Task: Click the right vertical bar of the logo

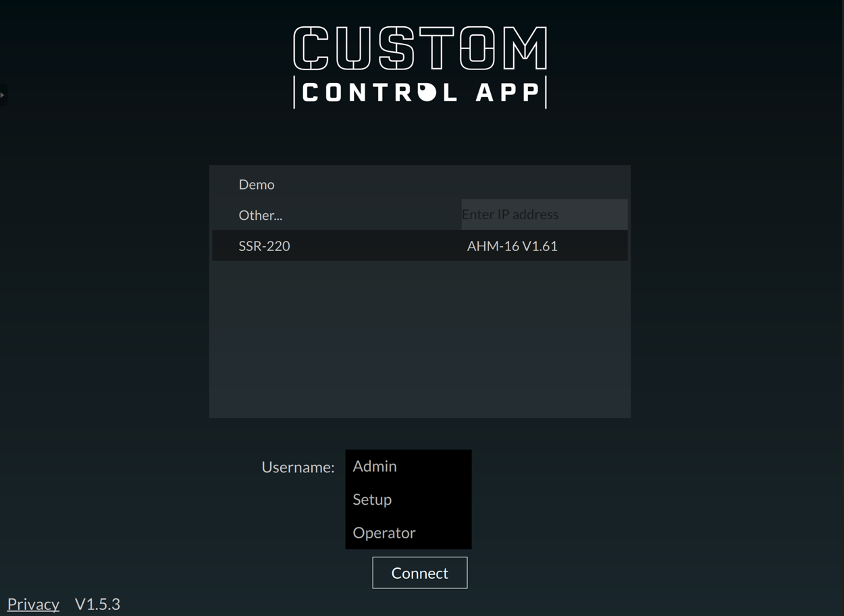Action: tap(546, 93)
